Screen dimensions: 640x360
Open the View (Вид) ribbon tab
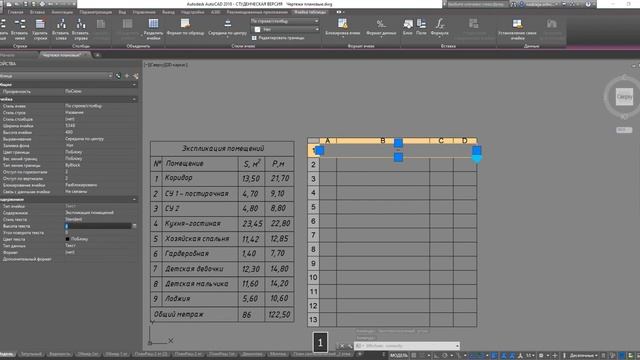pos(122,12)
